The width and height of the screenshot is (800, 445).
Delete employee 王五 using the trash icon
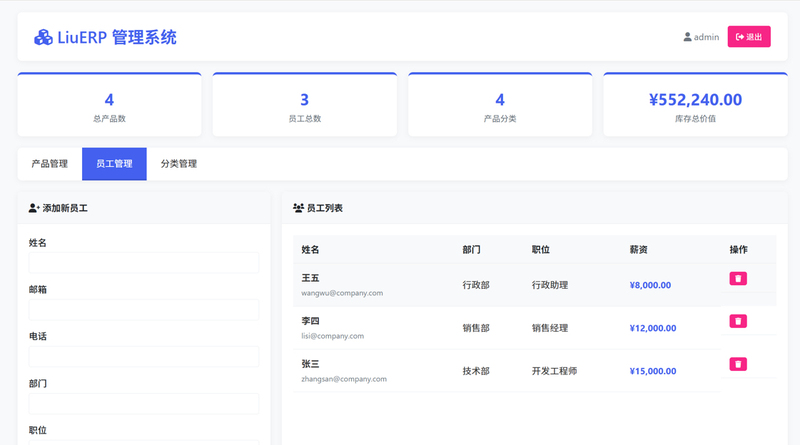point(738,279)
